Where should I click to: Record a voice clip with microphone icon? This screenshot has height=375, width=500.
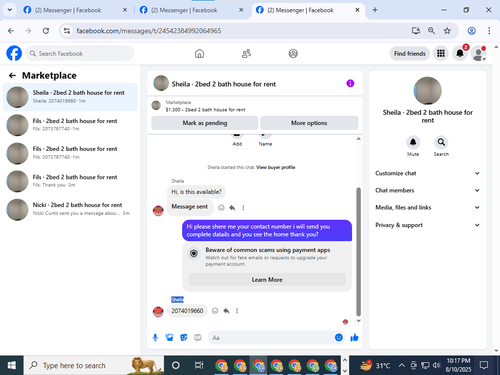pyautogui.click(x=155, y=338)
